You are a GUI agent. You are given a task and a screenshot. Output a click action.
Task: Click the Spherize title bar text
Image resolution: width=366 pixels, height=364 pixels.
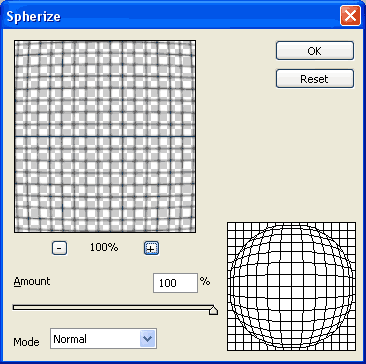[x=33, y=16]
